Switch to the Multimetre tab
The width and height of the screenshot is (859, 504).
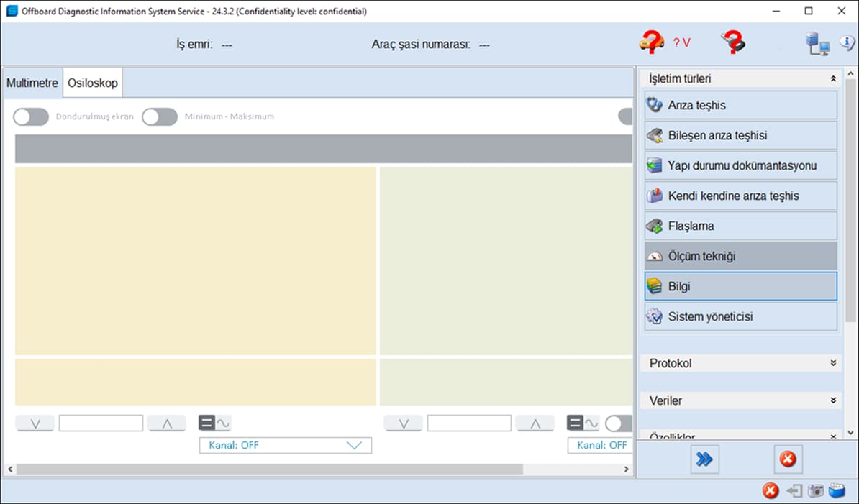click(x=32, y=83)
